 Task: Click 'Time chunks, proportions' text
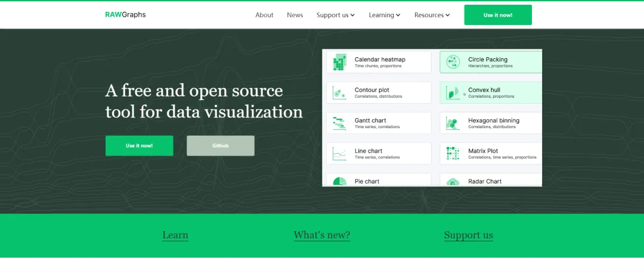click(378, 66)
